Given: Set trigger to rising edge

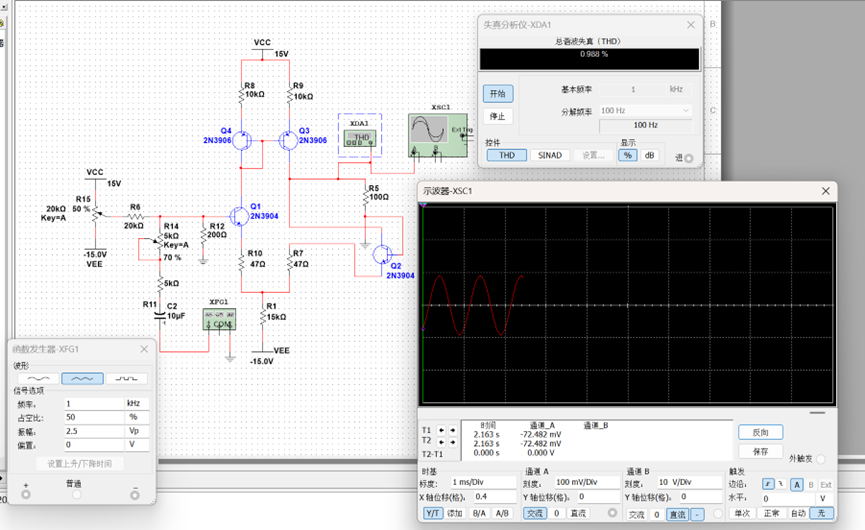Looking at the screenshot, I should click(767, 484).
